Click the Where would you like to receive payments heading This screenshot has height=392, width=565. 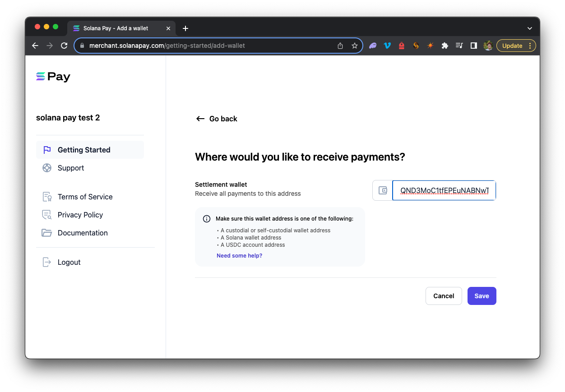(300, 157)
